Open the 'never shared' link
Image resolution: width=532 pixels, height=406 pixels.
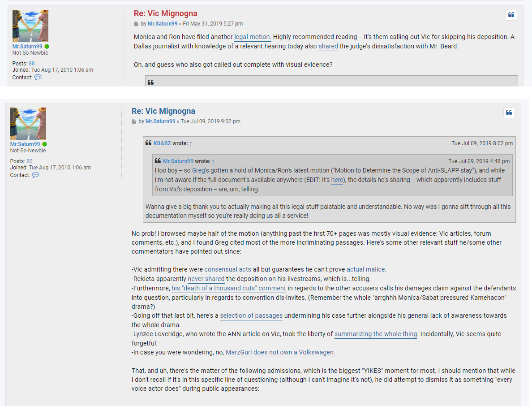(x=206, y=279)
